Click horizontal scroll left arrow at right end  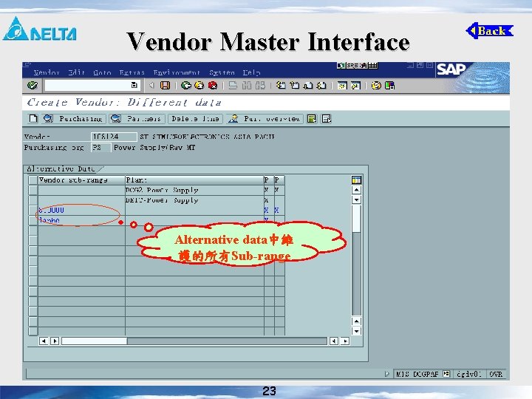click(334, 341)
